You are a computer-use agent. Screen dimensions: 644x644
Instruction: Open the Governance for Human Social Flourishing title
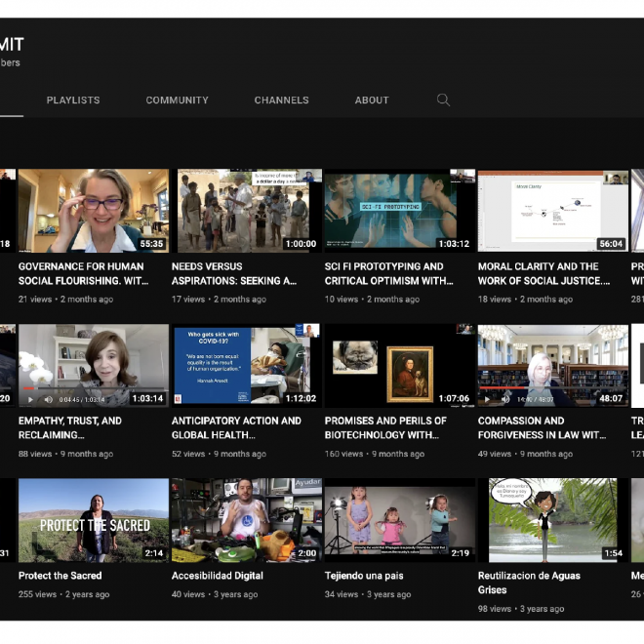pos(82,273)
